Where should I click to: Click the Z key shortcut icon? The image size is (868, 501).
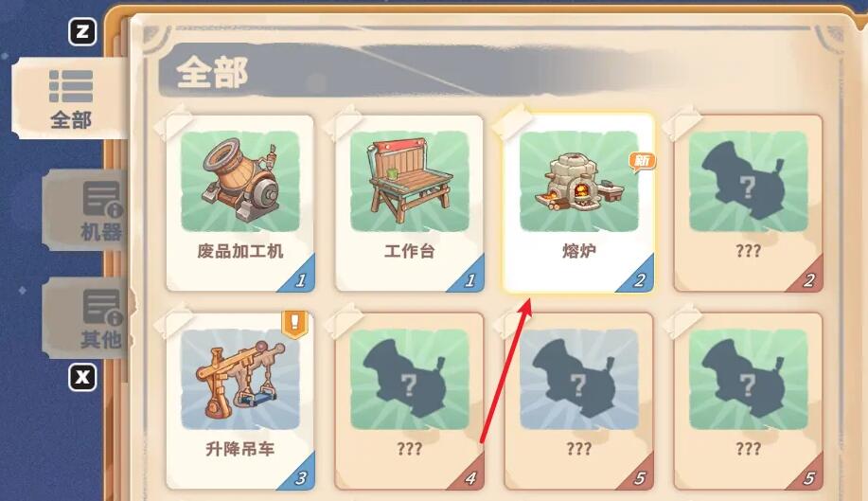(x=82, y=31)
